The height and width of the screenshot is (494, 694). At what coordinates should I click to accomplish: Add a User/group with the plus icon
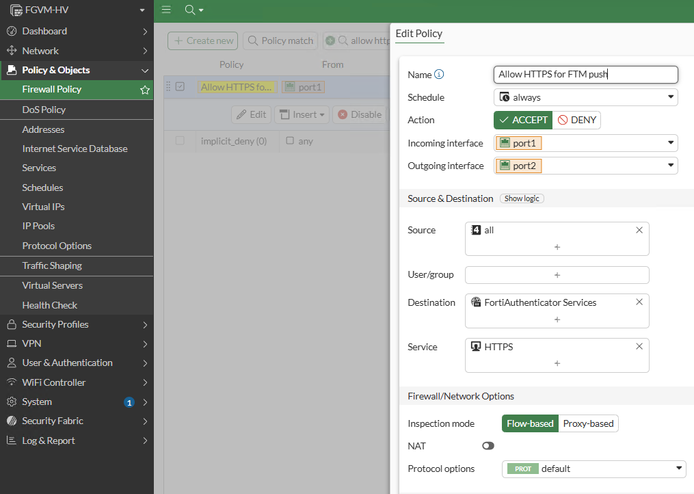pos(557,275)
